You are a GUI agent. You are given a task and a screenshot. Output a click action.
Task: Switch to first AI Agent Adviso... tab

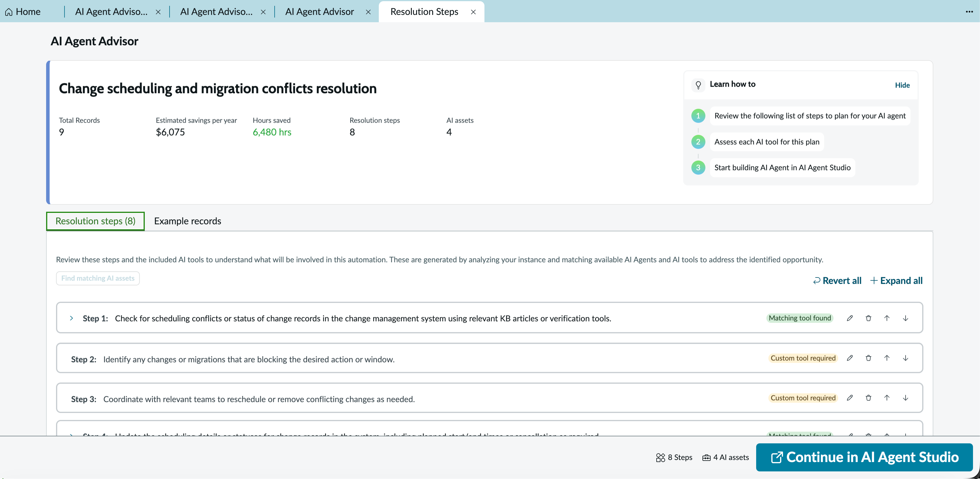pos(111,11)
